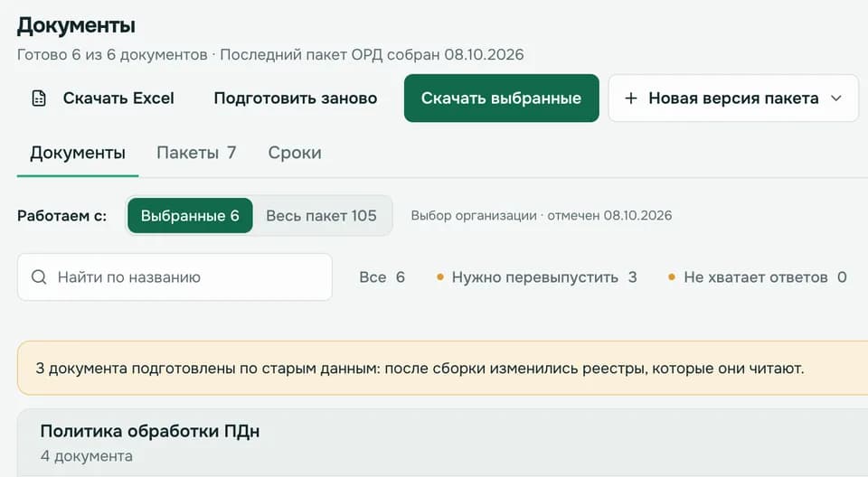Click the Работаем с: label
This screenshot has height=477, width=868.
pyautogui.click(x=62, y=215)
